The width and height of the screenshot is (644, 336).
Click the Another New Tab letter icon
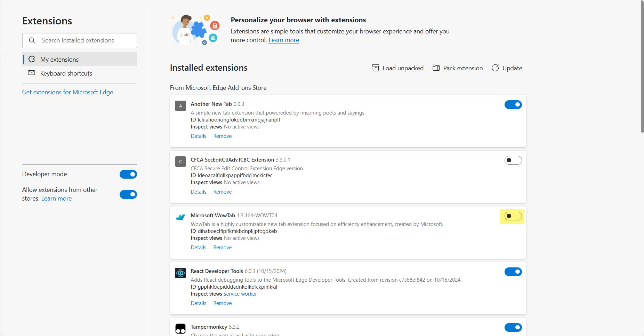180,106
